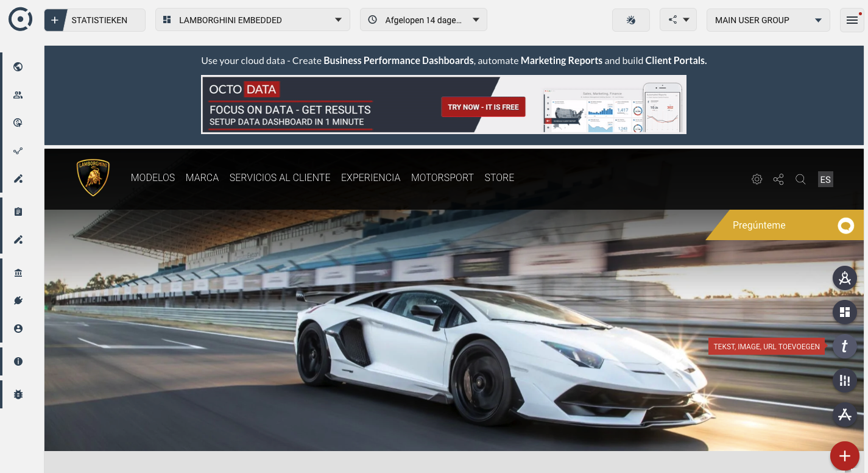Open the EXPERIENCIA menu
The width and height of the screenshot is (868, 473).
[371, 177]
